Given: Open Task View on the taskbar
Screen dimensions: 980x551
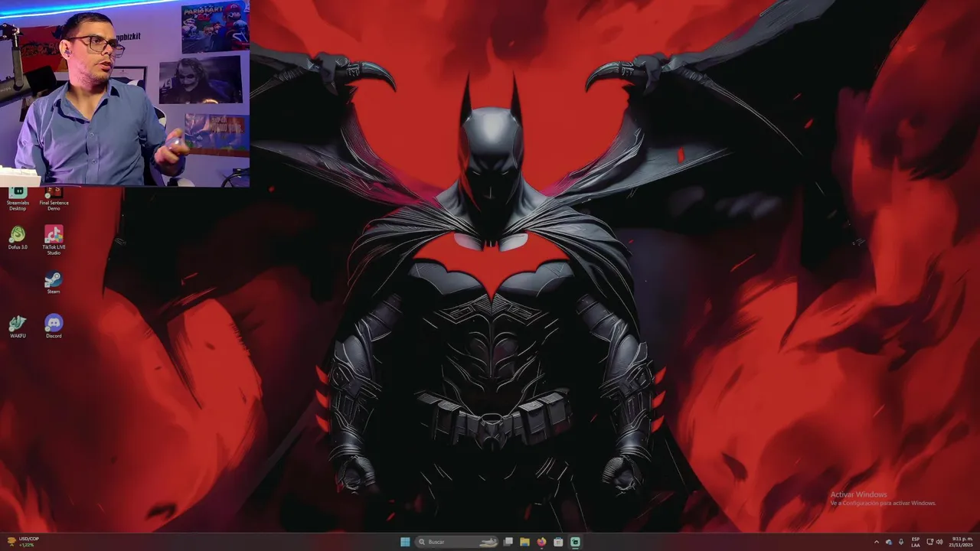Looking at the screenshot, I should 508,542.
